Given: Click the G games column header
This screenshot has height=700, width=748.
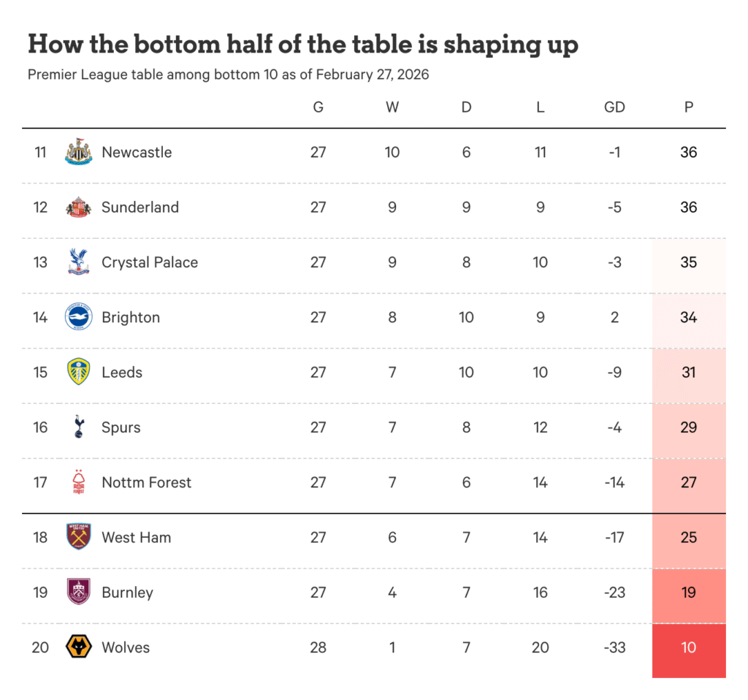Looking at the screenshot, I should (x=318, y=107).
